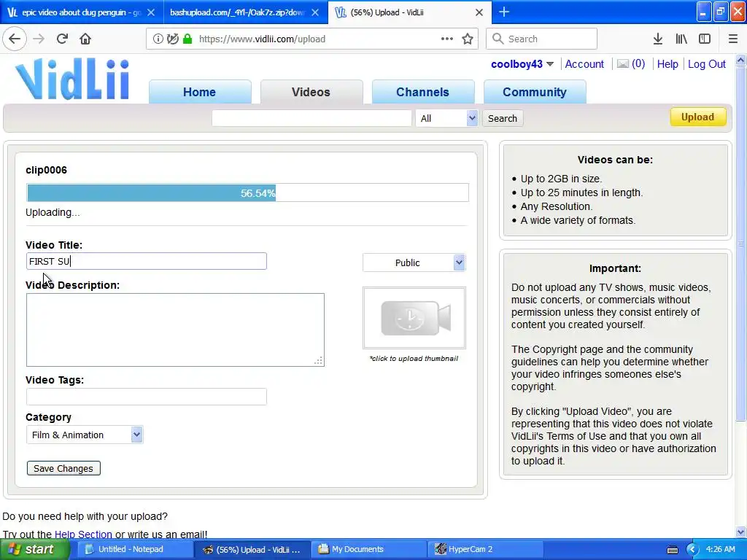Open a new browser tab with plus
747x560 pixels.
click(x=504, y=12)
